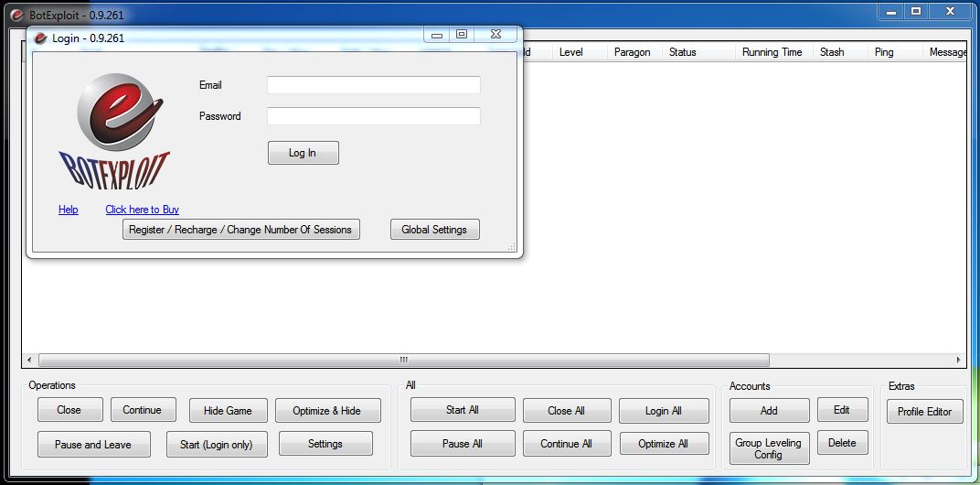Screen dimensions: 980x485
Task: Click Start (Login only) button
Action: click(217, 445)
